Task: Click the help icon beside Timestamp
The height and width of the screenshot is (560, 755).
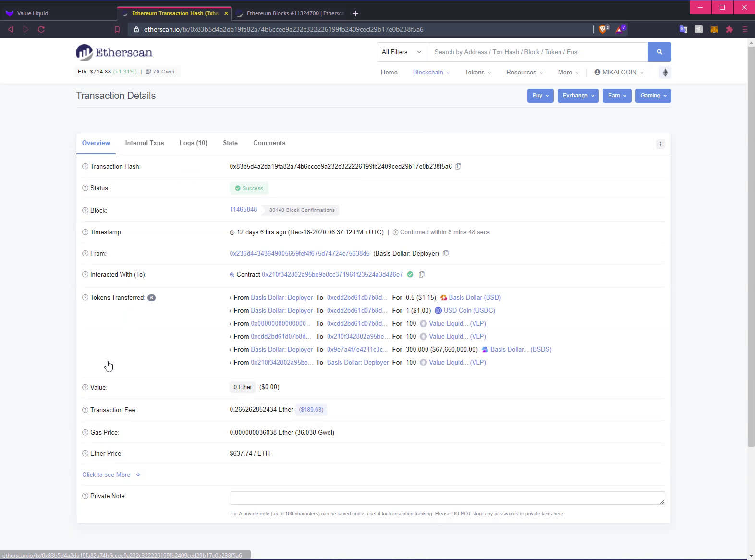Action: pos(85,232)
